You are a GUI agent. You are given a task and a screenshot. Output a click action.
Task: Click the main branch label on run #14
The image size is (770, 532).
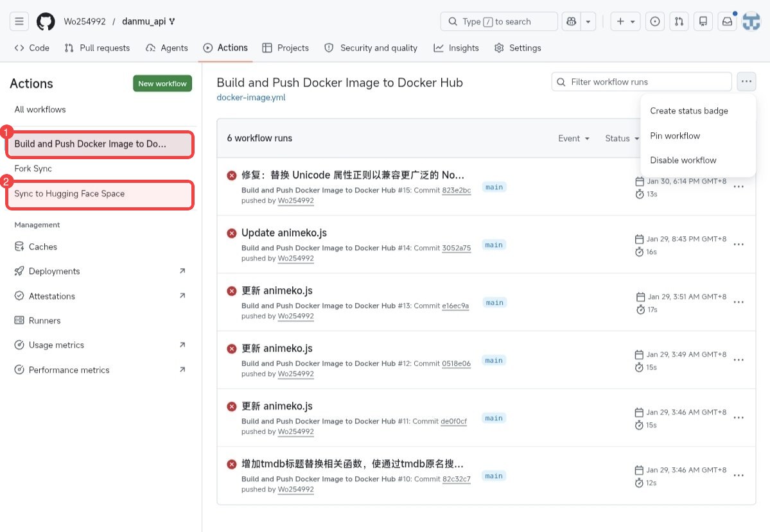click(x=493, y=245)
